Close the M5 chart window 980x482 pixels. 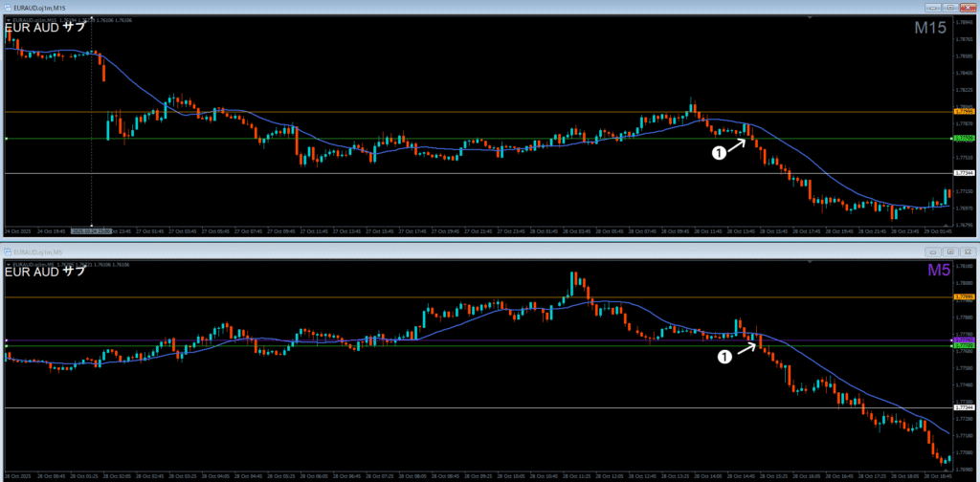coord(969,252)
